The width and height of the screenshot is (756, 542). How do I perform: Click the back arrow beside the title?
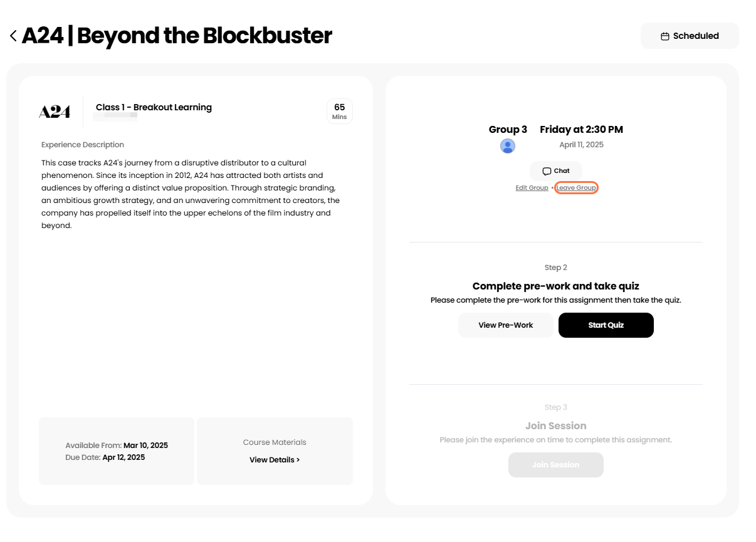[13, 36]
